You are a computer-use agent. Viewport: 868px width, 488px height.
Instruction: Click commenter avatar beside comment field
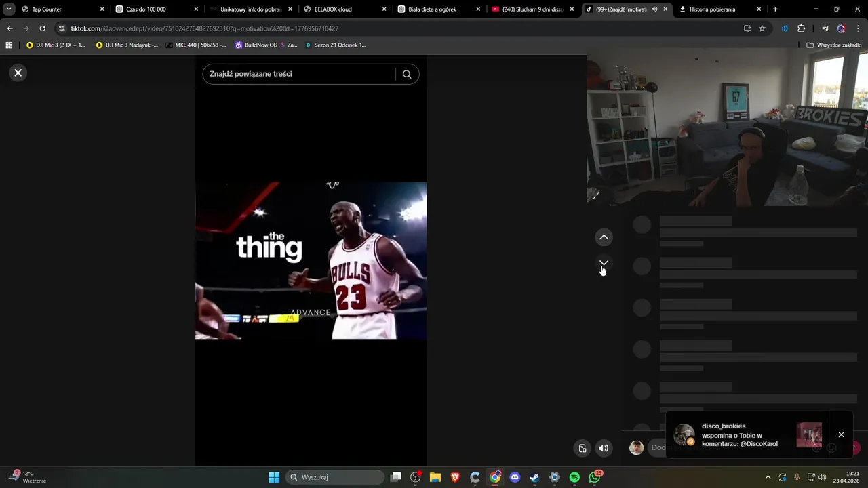coord(636,447)
